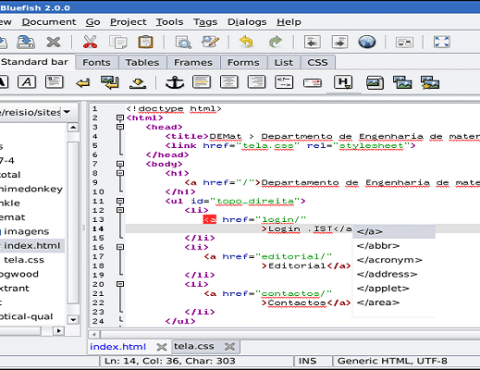Switch to the Fonts tab
This screenshot has width=480, height=370.
96,62
